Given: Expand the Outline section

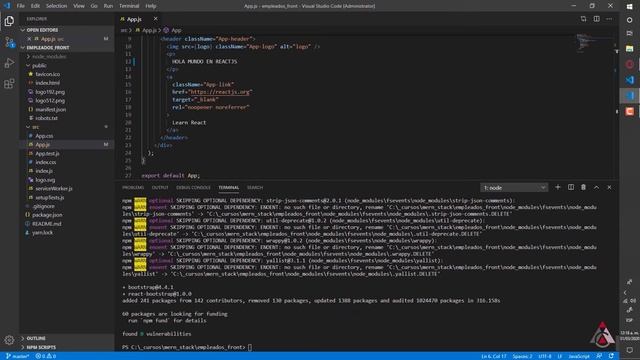Looking at the screenshot, I should click(x=67, y=338).
